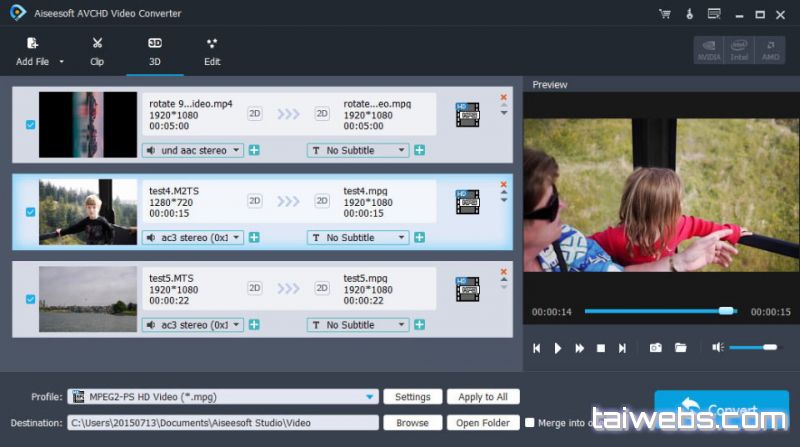Click the Add File toolbar icon

click(33, 44)
